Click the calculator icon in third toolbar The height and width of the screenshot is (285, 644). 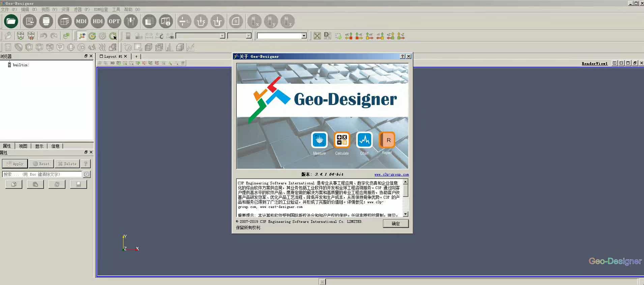pyautogui.click(x=8, y=47)
